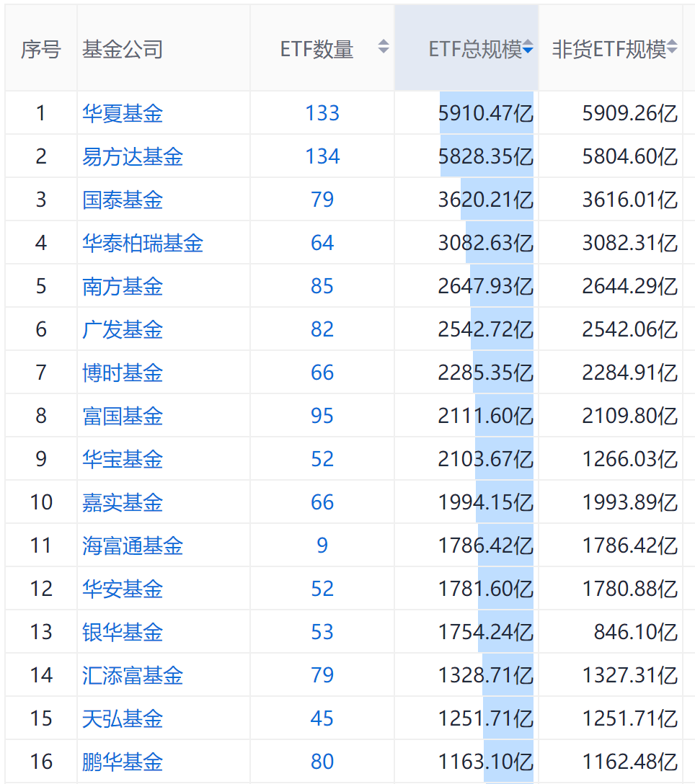Open the 嘉实基金 link

pyautogui.click(x=123, y=502)
